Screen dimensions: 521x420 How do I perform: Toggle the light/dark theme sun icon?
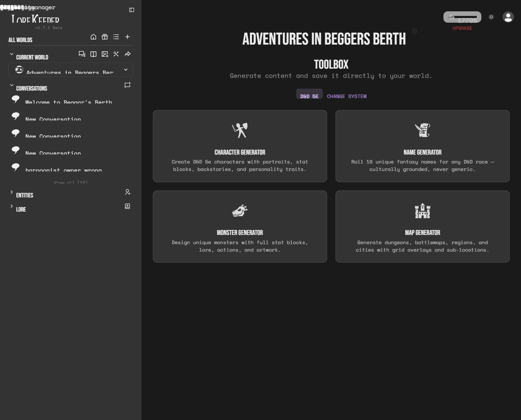[x=491, y=17]
